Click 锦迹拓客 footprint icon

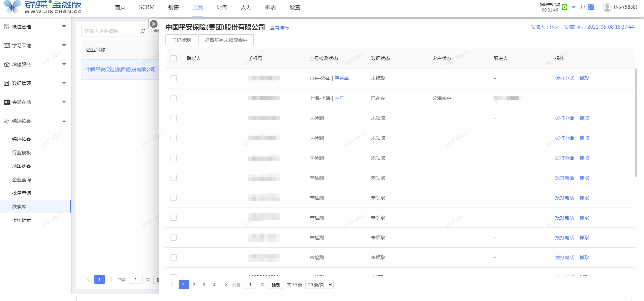(x=6, y=121)
